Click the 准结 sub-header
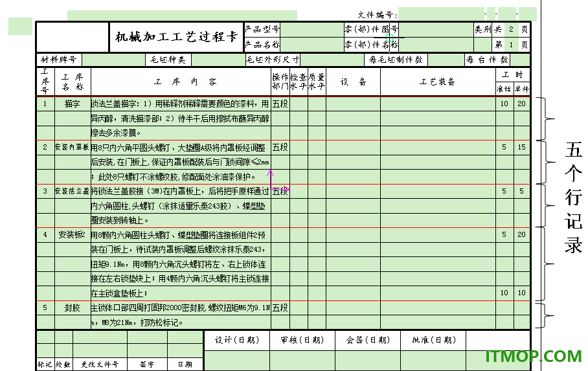This screenshot has width=588, height=371. coord(504,89)
